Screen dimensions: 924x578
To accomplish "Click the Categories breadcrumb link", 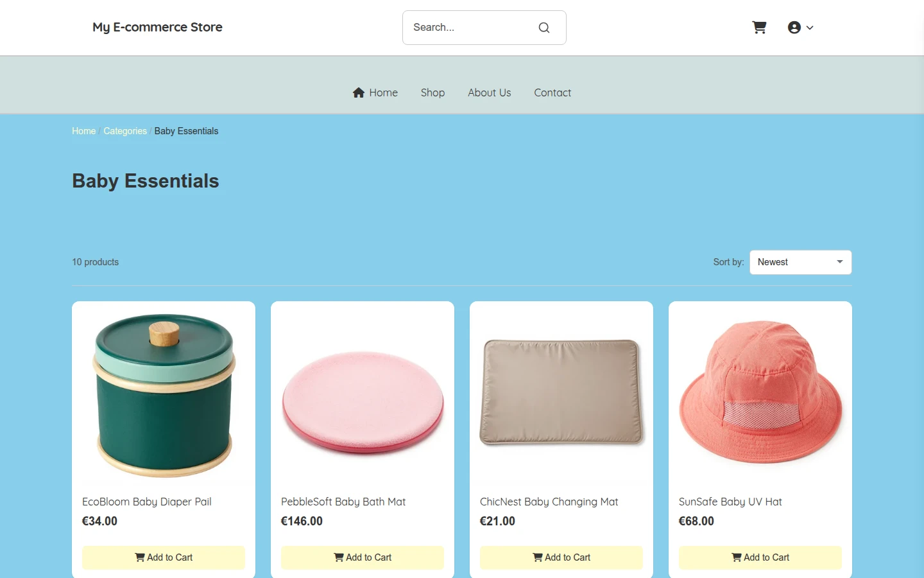I will (125, 131).
